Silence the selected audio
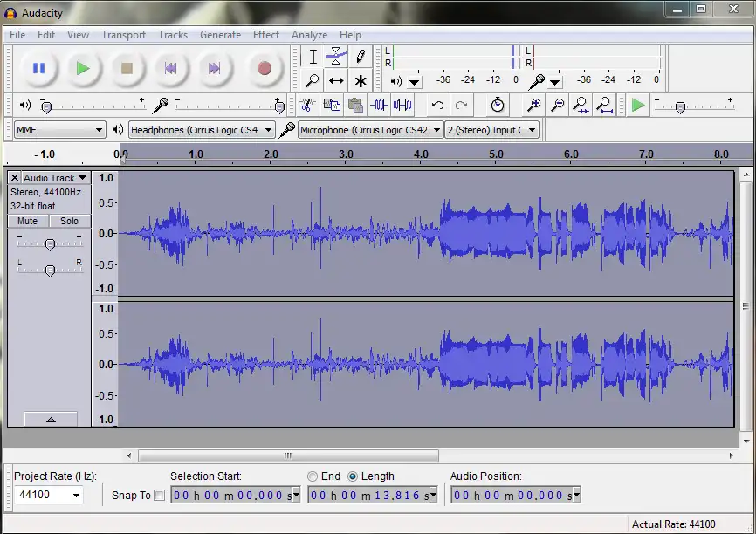This screenshot has height=534, width=756. [x=402, y=105]
